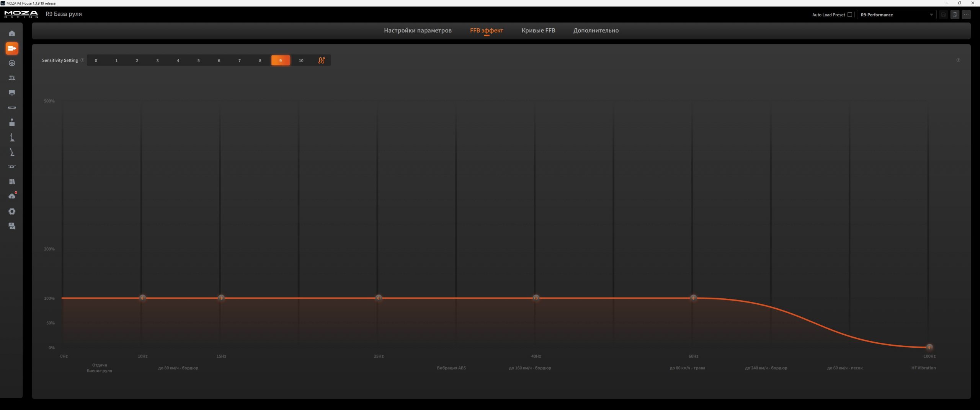Click the 500% axis label

point(49,101)
